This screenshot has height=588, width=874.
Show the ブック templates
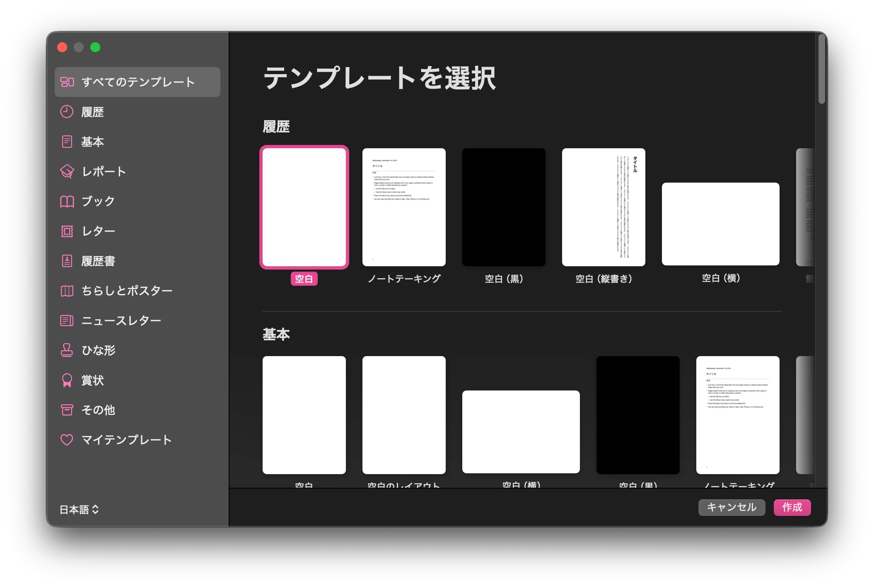tap(138, 201)
